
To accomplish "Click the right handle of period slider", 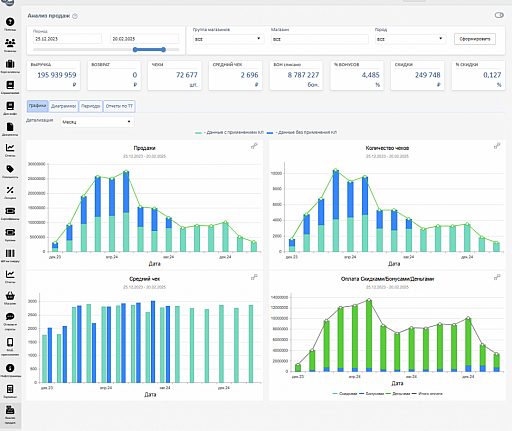I will click(x=163, y=50).
